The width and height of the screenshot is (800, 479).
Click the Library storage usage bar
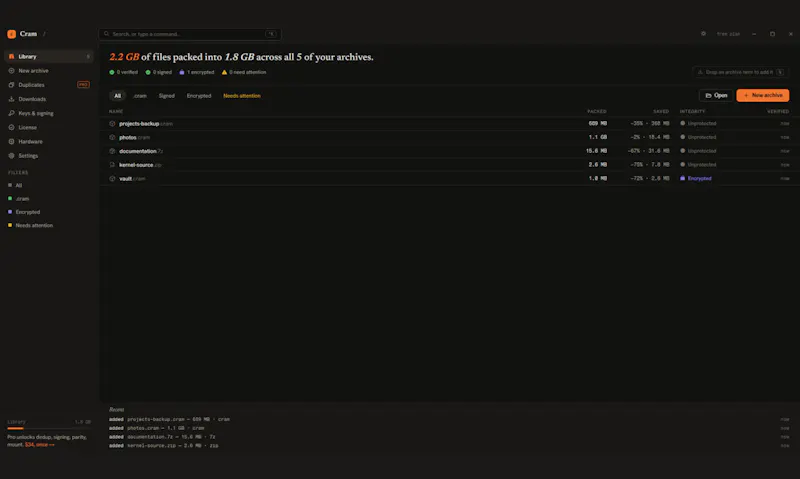tap(48, 428)
